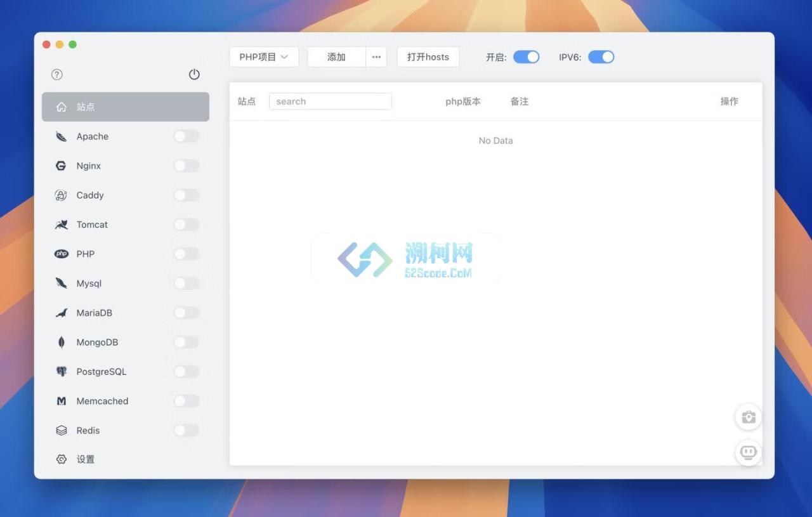The width and height of the screenshot is (812, 517).
Task: Select 站点 in the sidebar
Action: [x=126, y=107]
